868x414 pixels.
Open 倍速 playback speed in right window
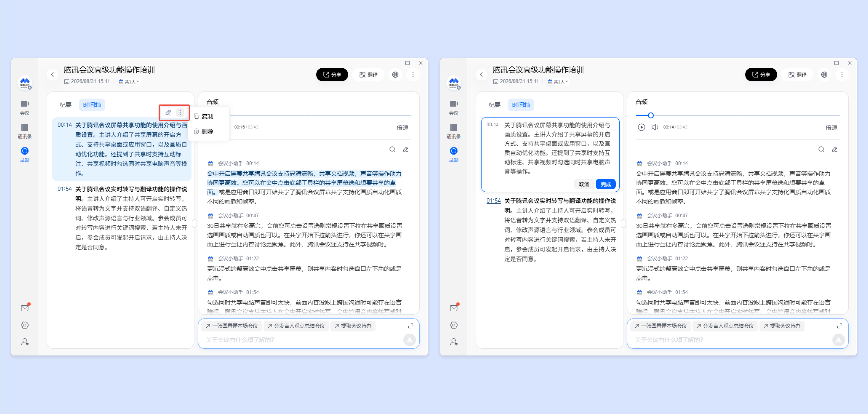tap(831, 128)
